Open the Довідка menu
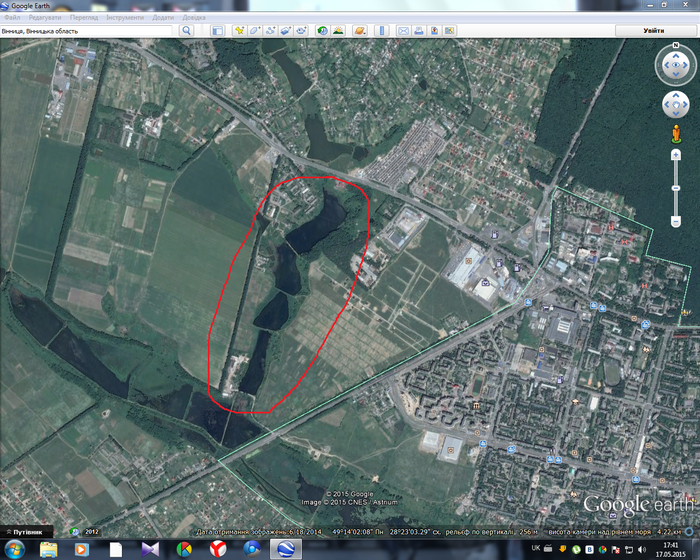 (194, 17)
